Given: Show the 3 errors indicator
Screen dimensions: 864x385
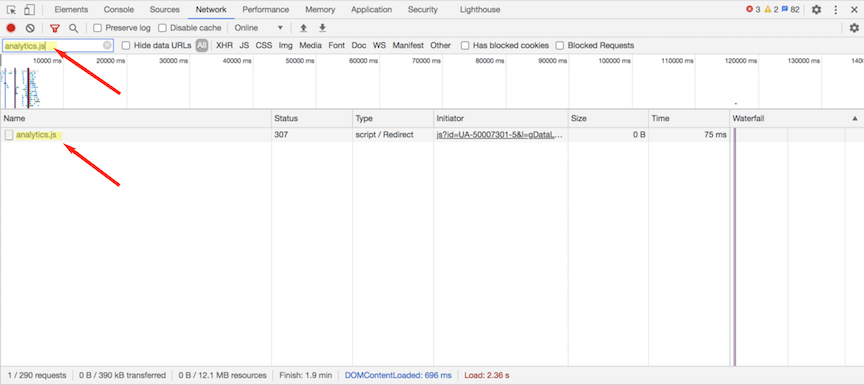Looking at the screenshot, I should click(753, 9).
